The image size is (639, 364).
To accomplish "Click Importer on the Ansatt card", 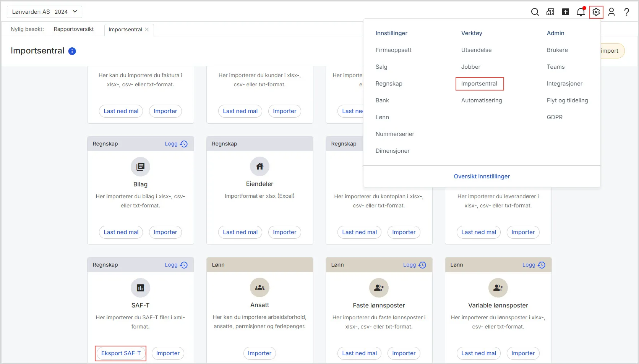I will [x=259, y=353].
